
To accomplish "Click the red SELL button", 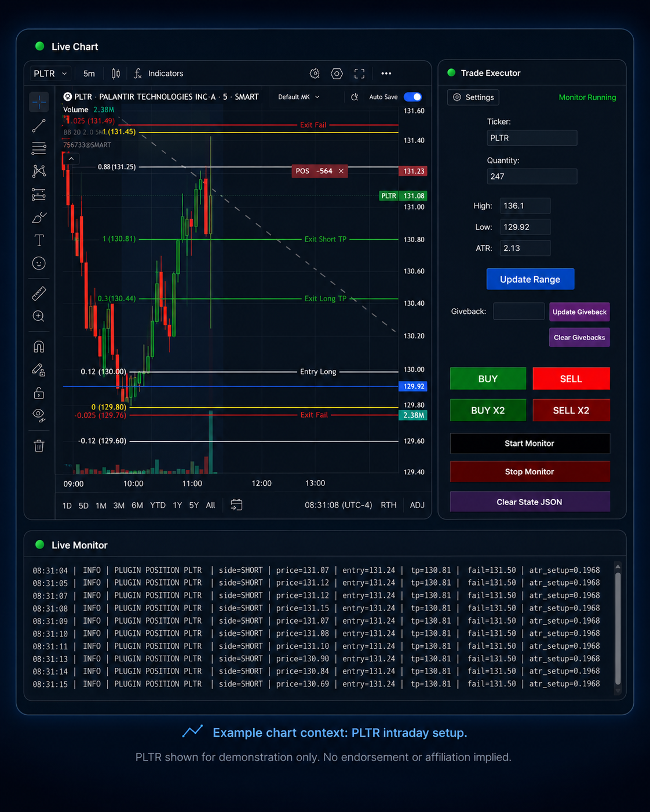I will pos(571,379).
